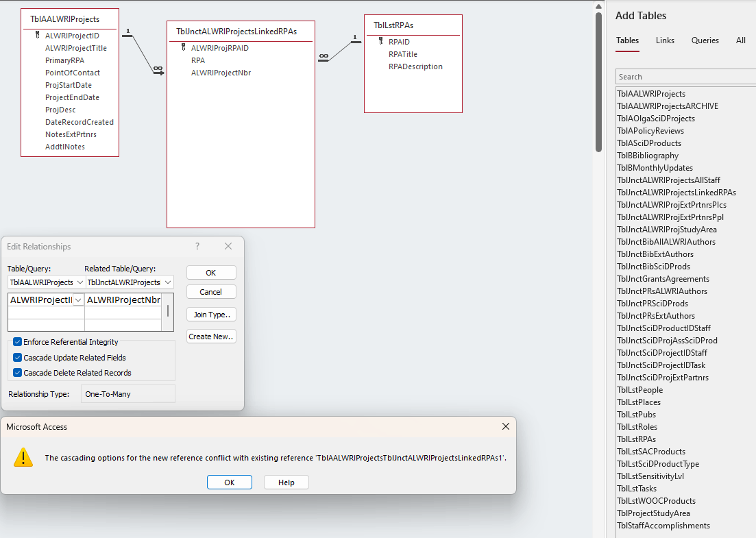
Task: Click OK in Edit Relationships dialog
Action: 211,272
